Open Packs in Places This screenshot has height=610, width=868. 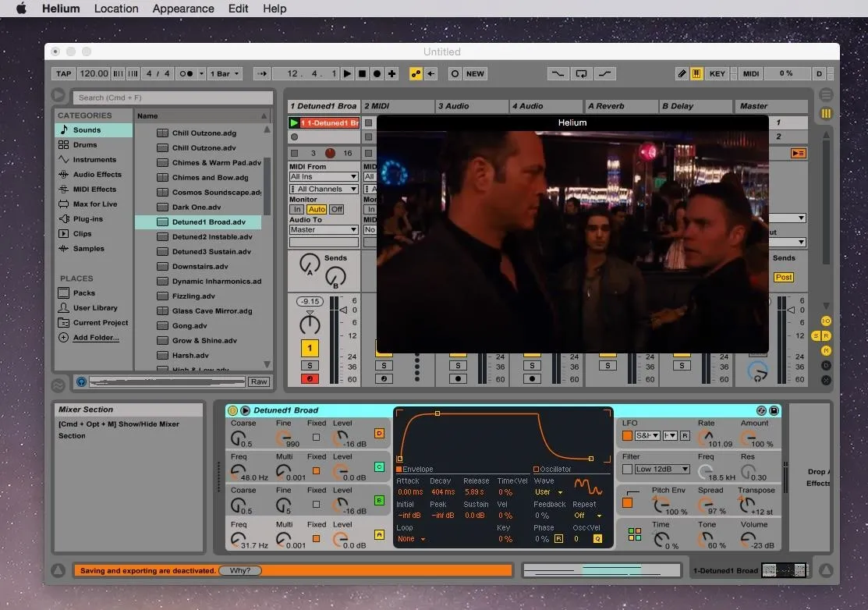(94, 293)
